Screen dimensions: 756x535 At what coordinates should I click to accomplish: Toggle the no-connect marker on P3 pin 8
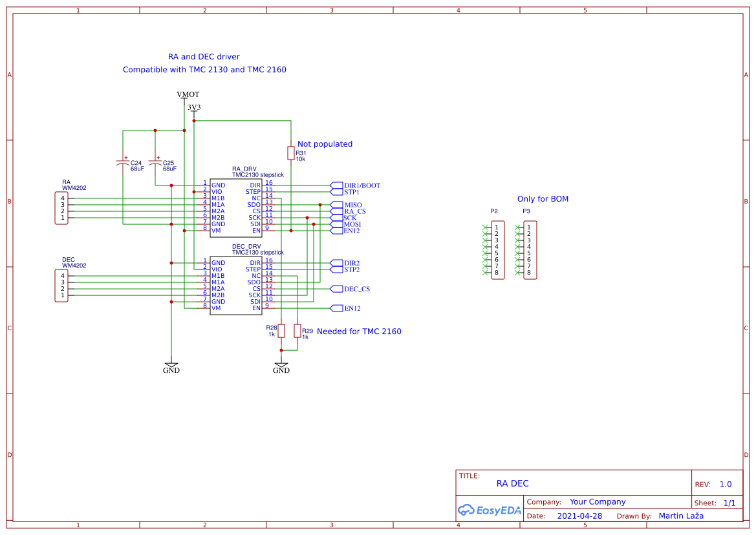tap(517, 271)
